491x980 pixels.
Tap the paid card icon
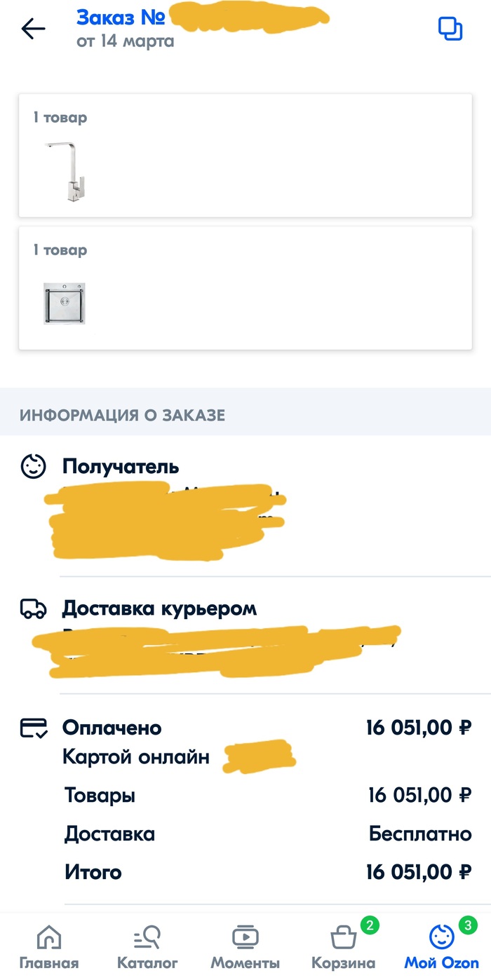click(x=33, y=728)
